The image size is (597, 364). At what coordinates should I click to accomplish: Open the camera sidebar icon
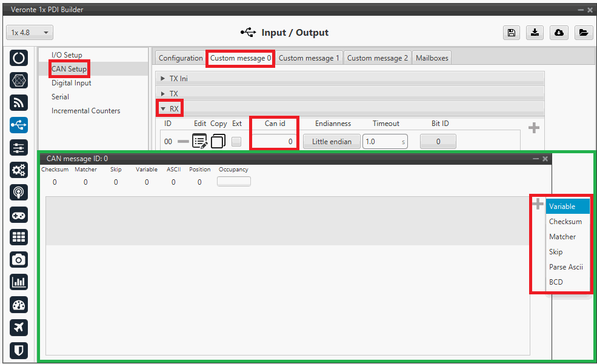(x=19, y=260)
